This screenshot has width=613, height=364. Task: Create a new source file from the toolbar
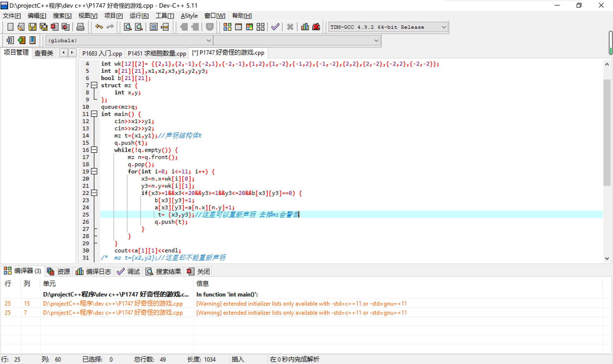coord(10,27)
